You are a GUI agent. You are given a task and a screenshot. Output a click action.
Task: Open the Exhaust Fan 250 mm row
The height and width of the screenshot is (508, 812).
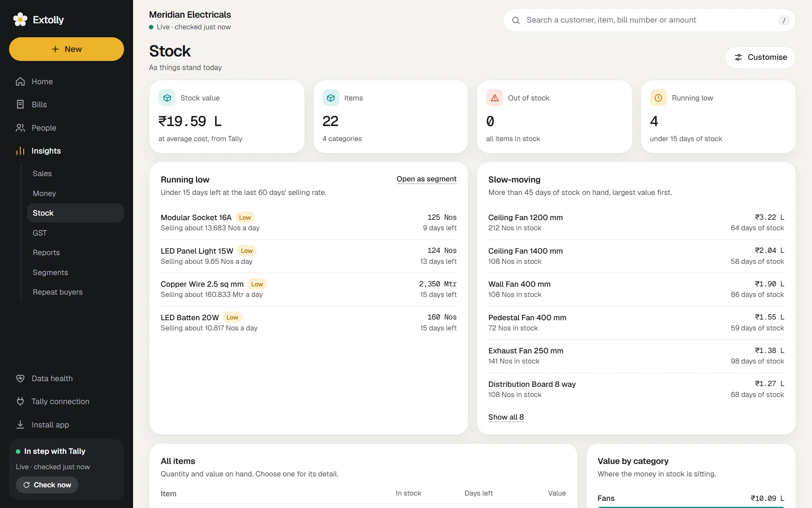pyautogui.click(x=636, y=356)
